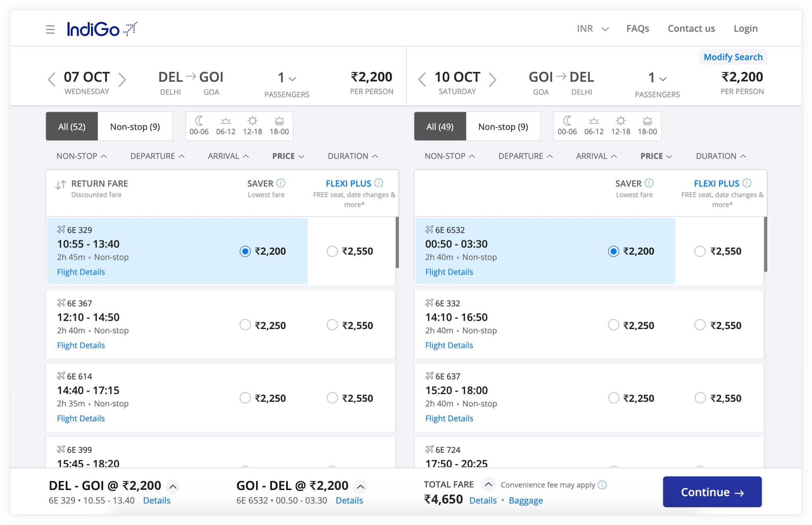Select Flexi Plus fare for flight 6E 329
Screen dimensions: 812x525
tap(332, 251)
